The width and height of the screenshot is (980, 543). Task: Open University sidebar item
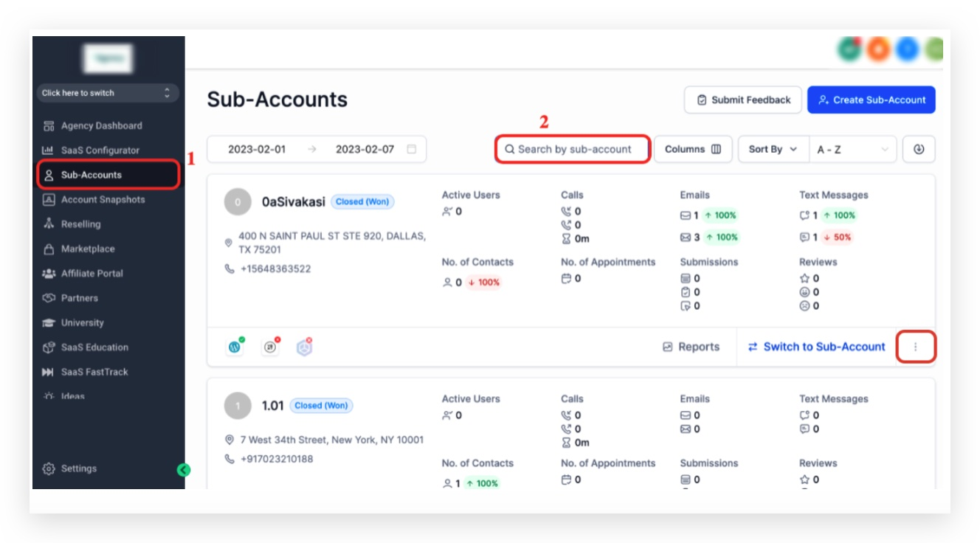point(82,322)
